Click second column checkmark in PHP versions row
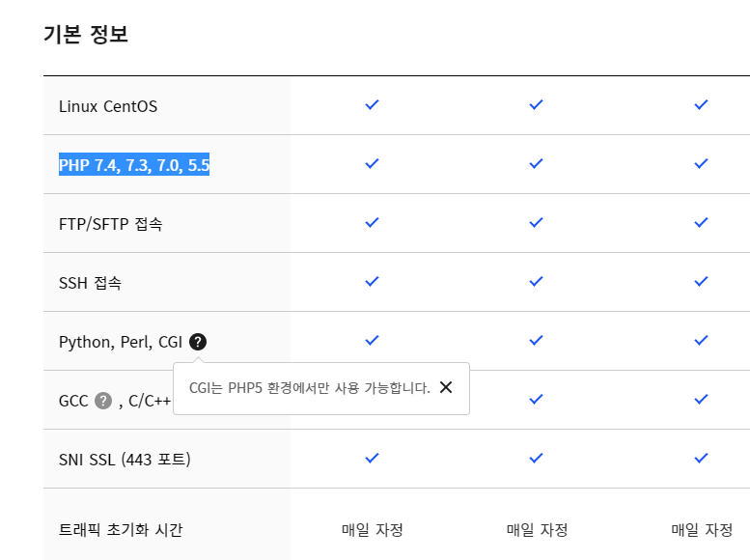 (x=536, y=164)
